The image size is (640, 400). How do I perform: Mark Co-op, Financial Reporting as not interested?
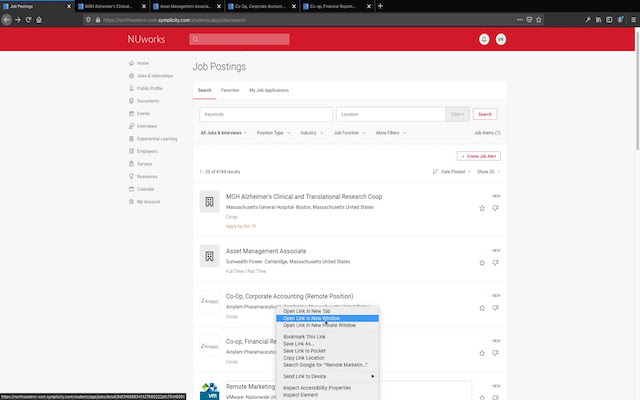(x=495, y=353)
